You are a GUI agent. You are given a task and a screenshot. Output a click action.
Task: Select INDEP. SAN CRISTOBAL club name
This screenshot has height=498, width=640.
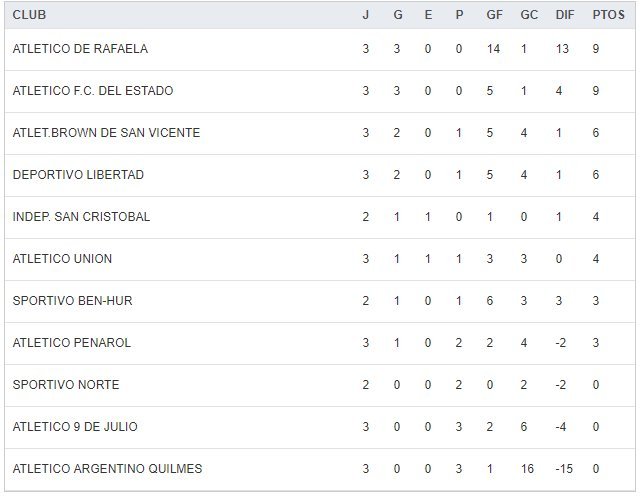81,217
